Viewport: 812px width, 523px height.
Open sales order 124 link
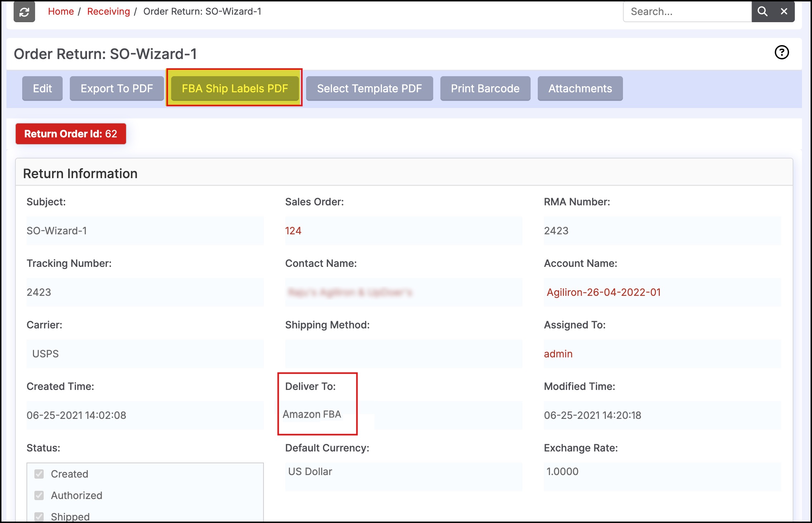293,231
